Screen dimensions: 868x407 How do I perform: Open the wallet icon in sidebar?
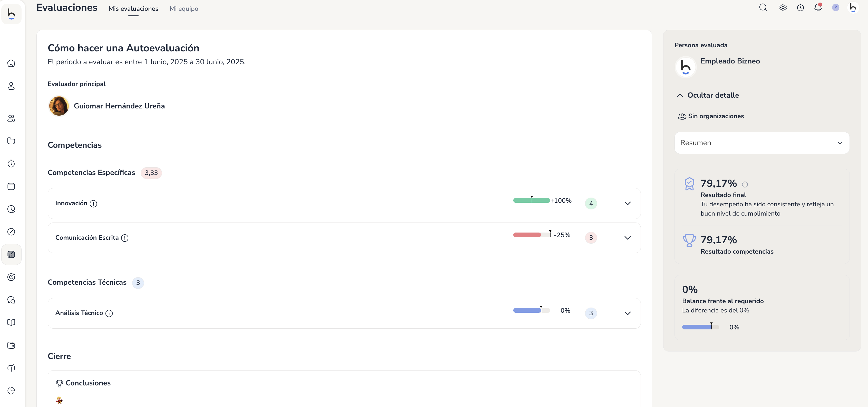11,345
